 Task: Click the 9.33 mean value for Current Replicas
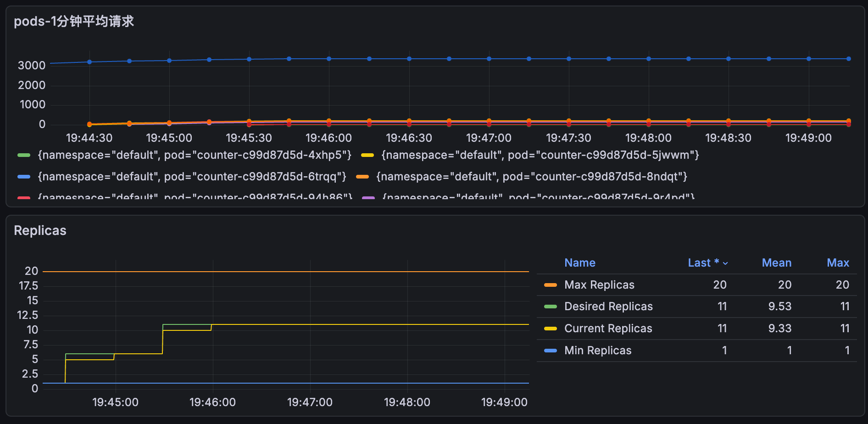coord(780,329)
